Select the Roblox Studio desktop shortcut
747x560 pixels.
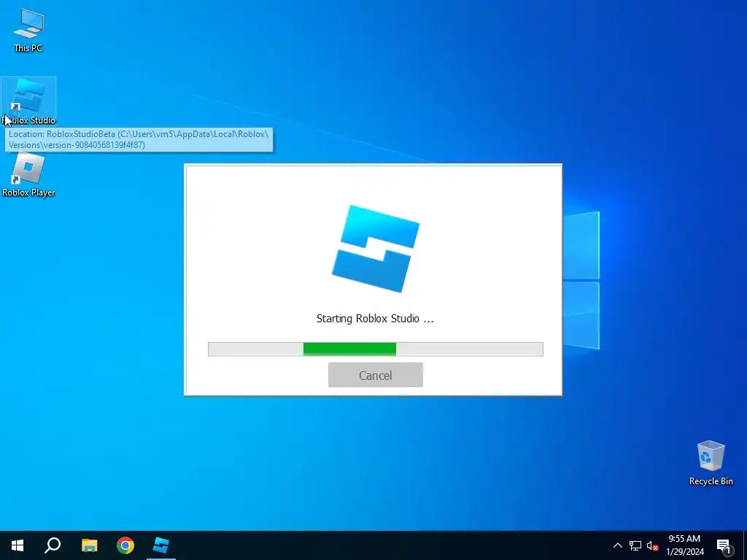click(28, 101)
